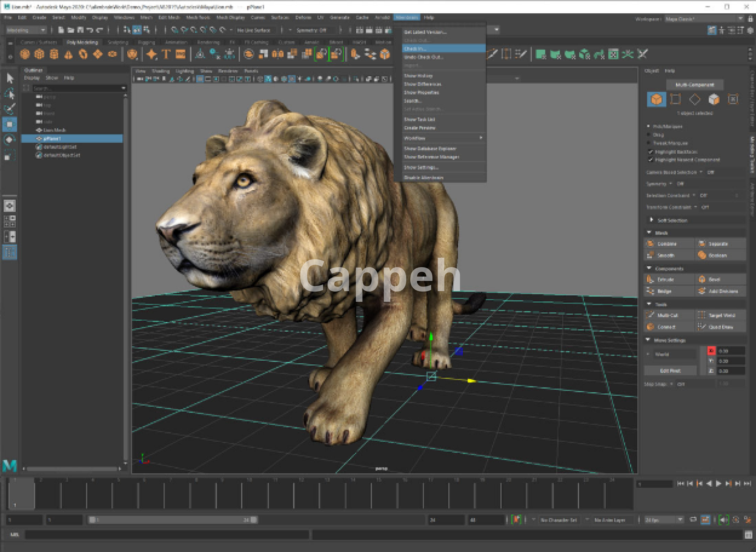756x552 pixels.
Task: Click the Quad Draw tool
Action: click(x=720, y=327)
